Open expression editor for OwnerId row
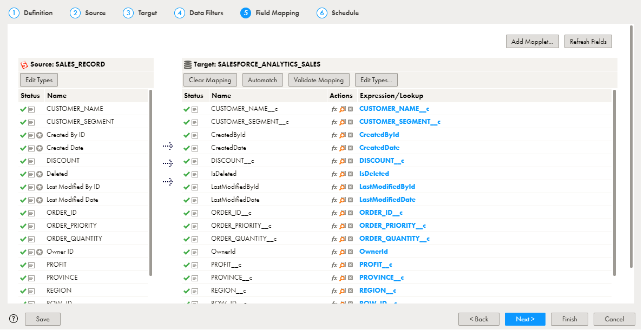The height and width of the screenshot is (330, 644). [334, 252]
